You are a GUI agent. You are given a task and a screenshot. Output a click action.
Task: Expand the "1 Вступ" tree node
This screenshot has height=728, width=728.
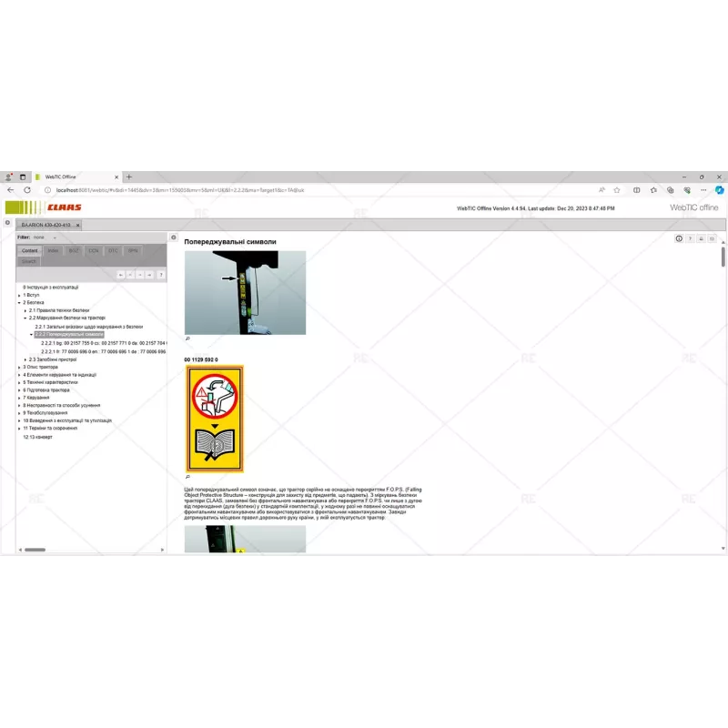point(20,296)
